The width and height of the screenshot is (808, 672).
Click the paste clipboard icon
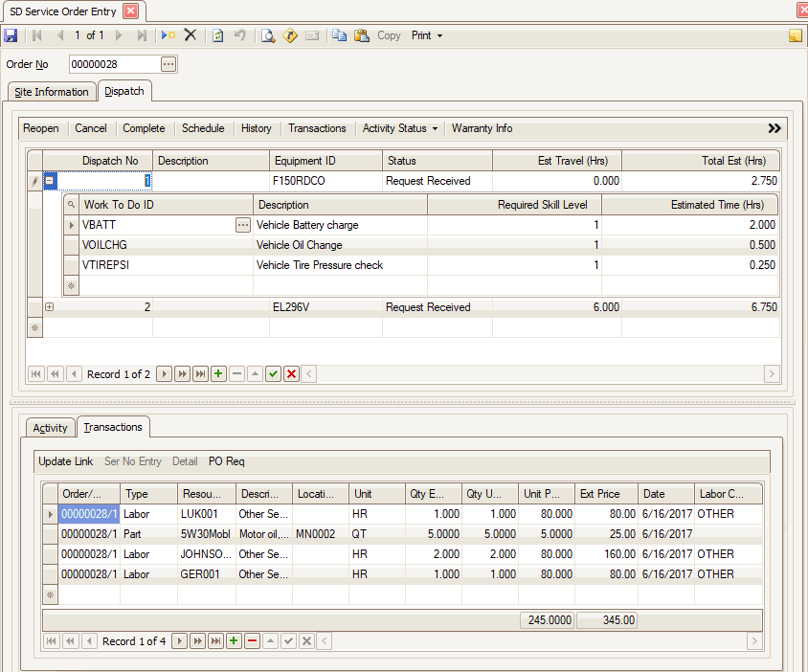362,35
